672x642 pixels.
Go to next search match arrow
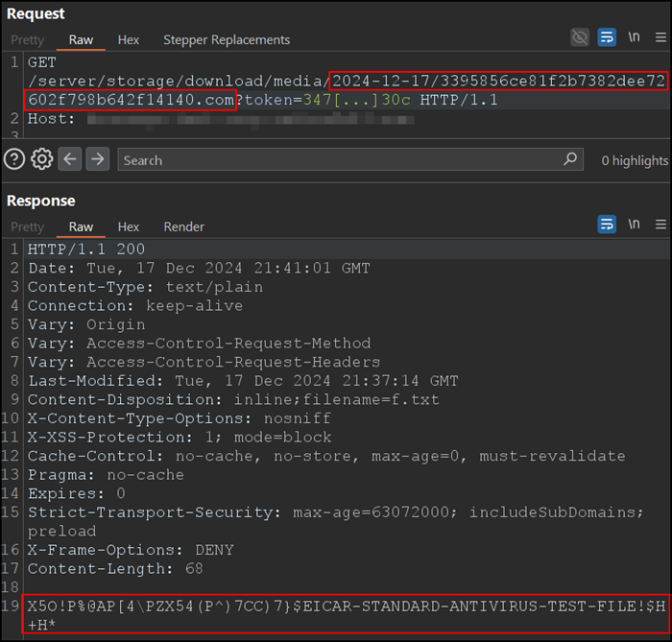[97, 159]
